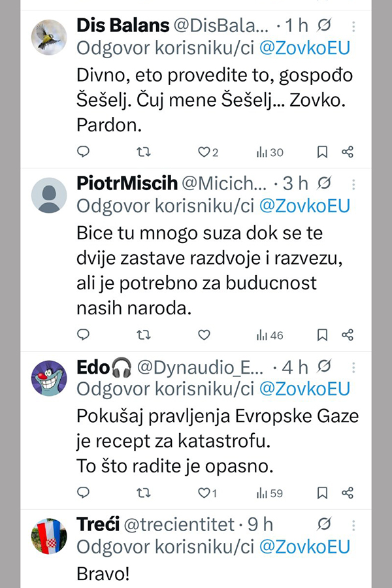The image size is (392, 588).
Task: Bookmark Dis Balans's tweet
Action: [x=322, y=152]
